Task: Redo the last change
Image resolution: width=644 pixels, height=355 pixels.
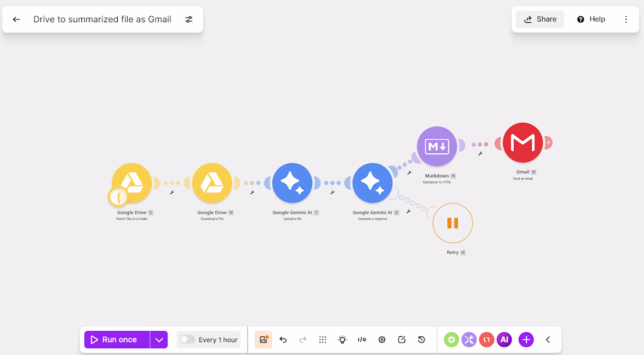Action: (x=303, y=340)
